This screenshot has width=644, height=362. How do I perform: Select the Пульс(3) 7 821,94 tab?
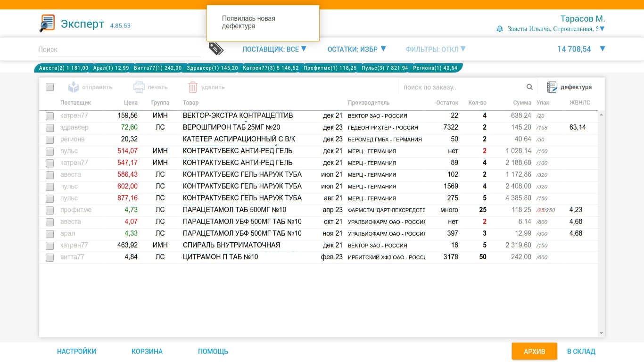[385, 68]
